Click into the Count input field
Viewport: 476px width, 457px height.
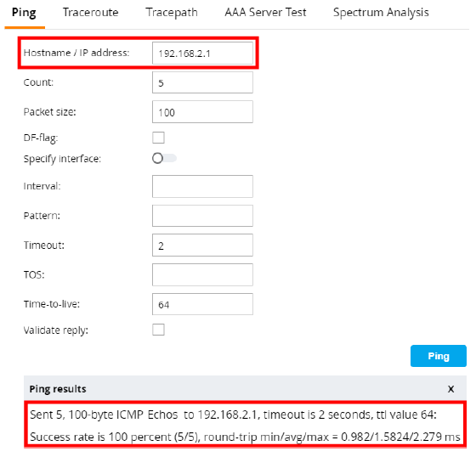[x=202, y=82]
